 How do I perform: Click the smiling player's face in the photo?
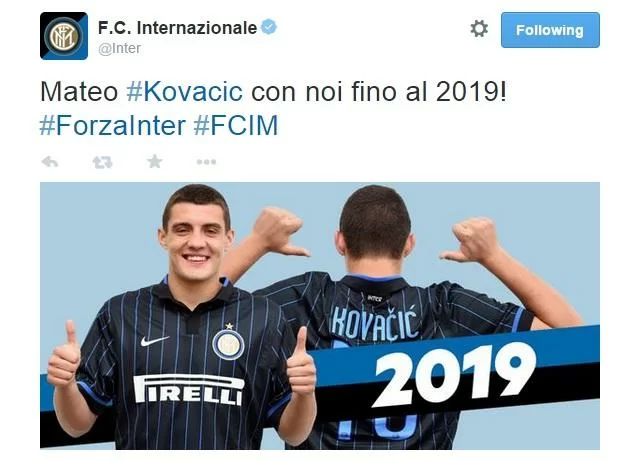[x=195, y=240]
